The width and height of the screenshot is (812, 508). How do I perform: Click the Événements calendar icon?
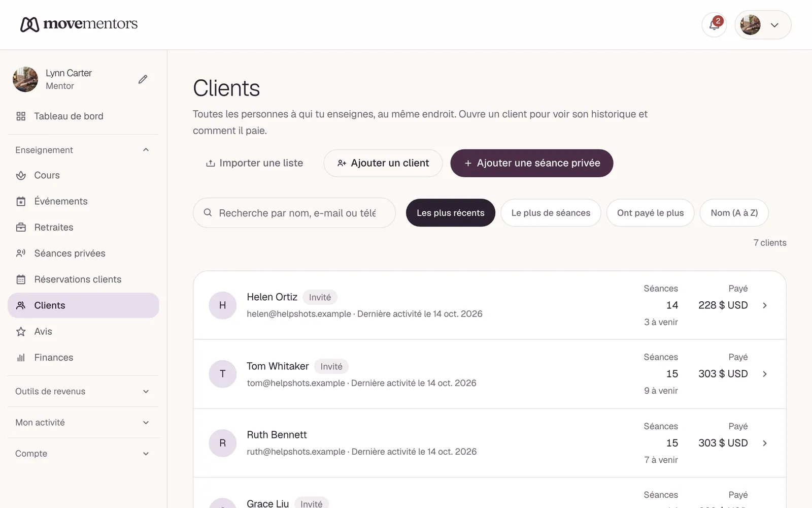(x=21, y=201)
